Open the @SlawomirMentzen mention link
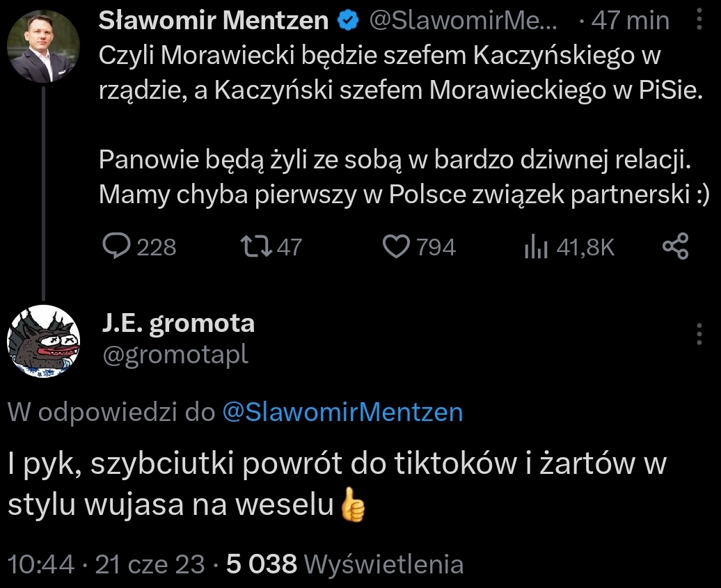Screen dimensions: 721x588 [x=342, y=413]
